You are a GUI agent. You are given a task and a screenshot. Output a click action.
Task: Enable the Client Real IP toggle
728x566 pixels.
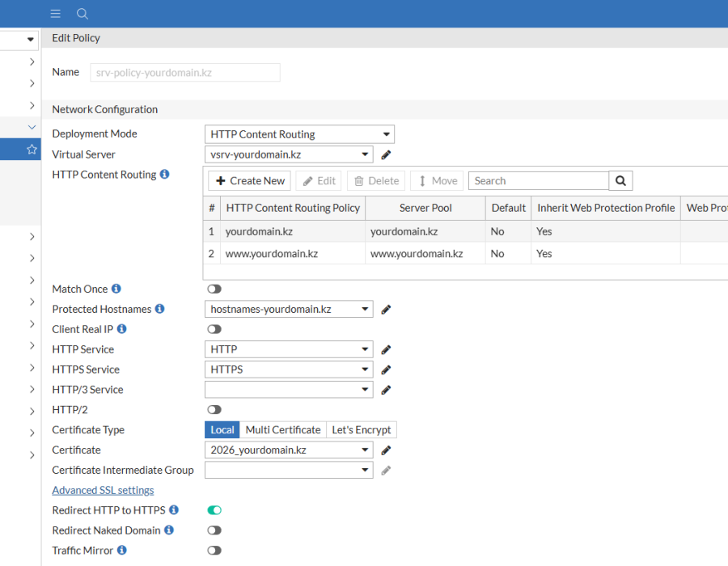(x=214, y=329)
